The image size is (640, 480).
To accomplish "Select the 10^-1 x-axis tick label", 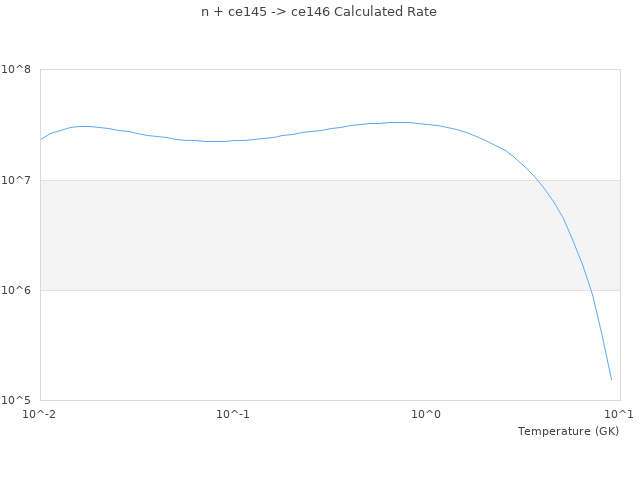I will tap(233, 414).
